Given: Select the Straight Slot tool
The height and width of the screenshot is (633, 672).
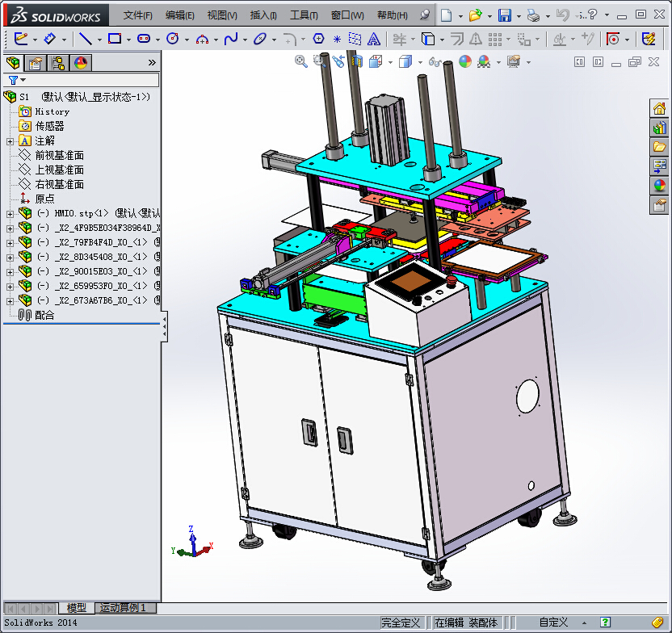Looking at the screenshot, I should [x=144, y=39].
